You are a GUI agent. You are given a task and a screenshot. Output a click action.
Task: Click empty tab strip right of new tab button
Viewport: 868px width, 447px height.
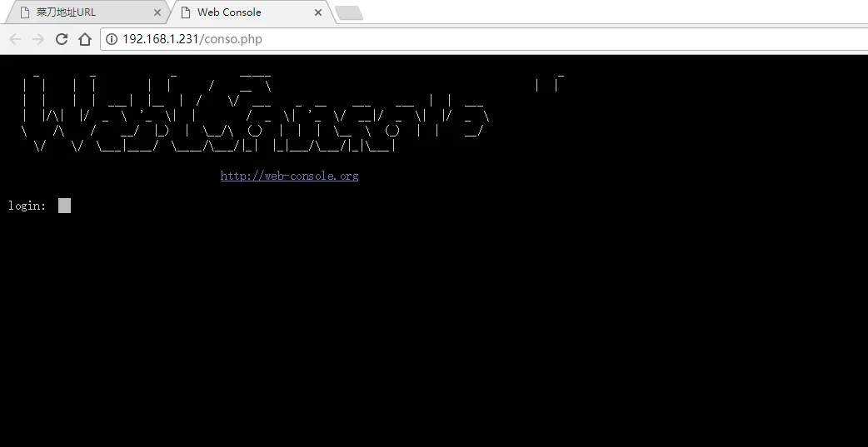(x=609, y=12)
